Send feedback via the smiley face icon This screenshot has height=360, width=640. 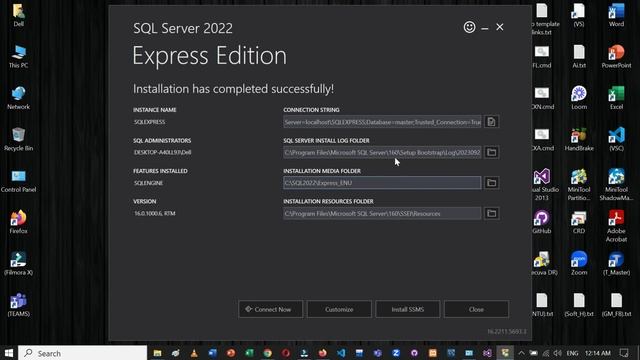[469, 27]
